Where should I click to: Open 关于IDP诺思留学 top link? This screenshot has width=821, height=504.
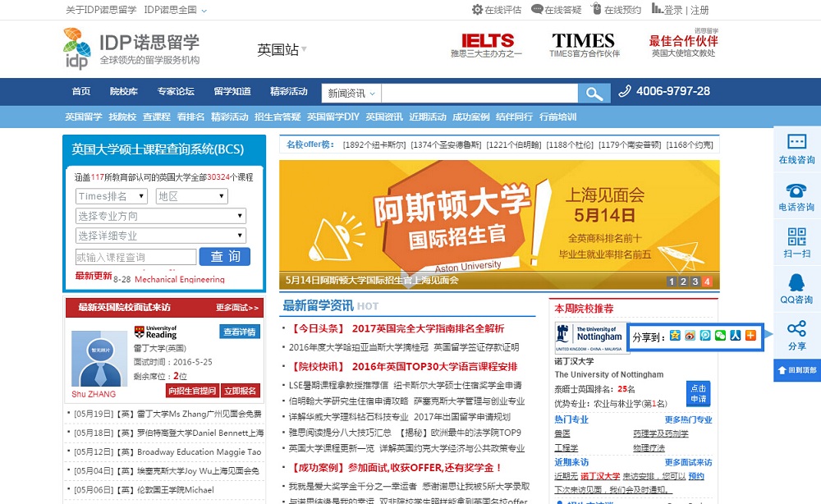pyautogui.click(x=101, y=10)
